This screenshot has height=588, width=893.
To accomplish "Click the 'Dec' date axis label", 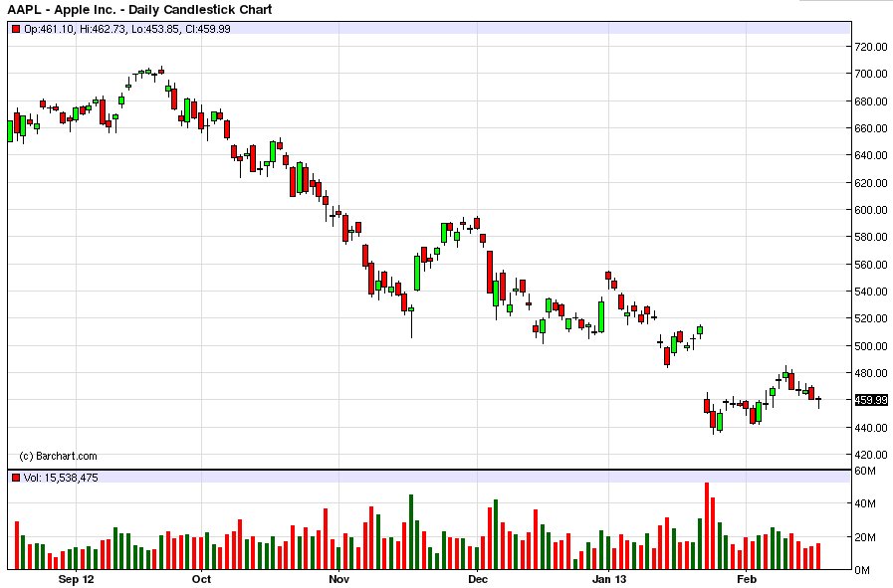I will click(477, 579).
